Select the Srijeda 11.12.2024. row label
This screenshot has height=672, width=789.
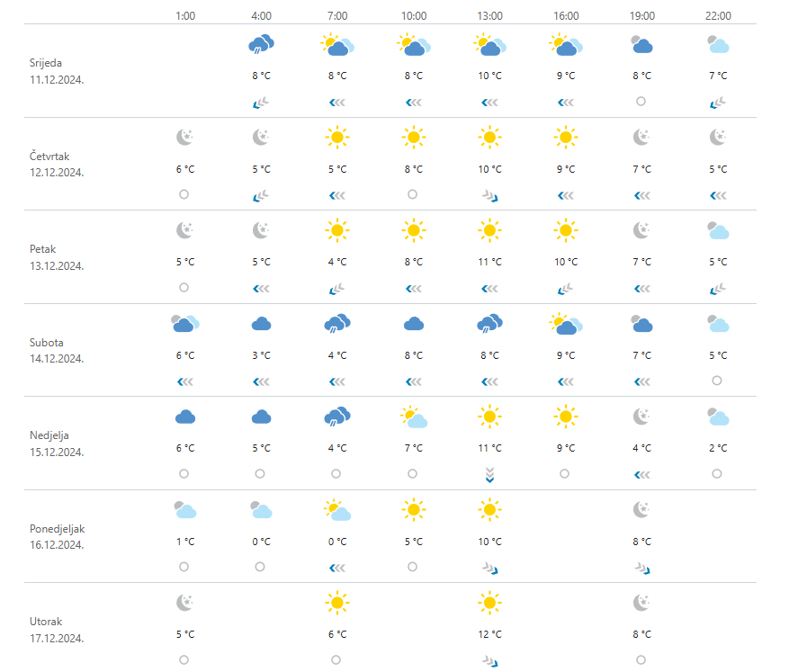pyautogui.click(x=57, y=71)
